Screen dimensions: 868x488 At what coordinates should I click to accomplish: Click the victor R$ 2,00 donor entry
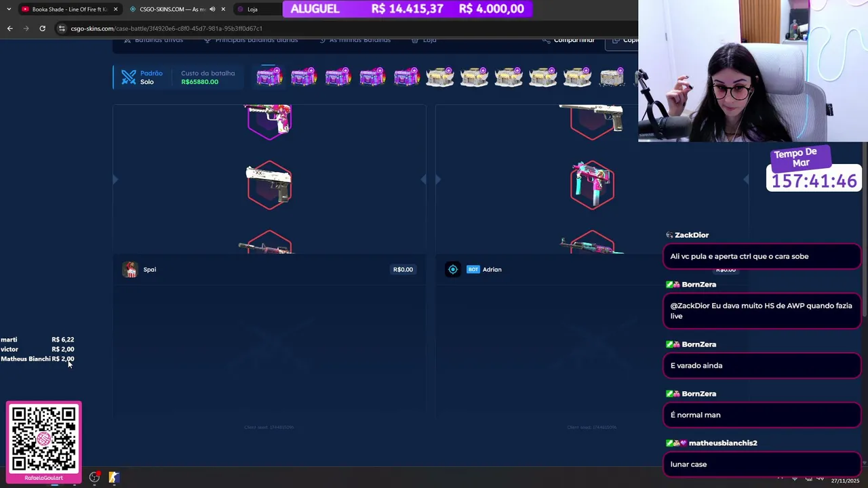(x=37, y=349)
